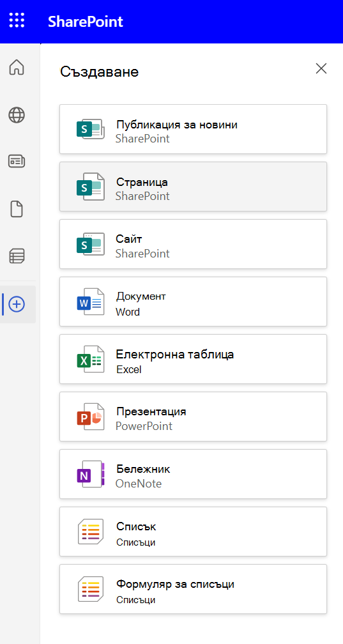
Task: Create a OneNote Бележник
Action: pos(193,474)
